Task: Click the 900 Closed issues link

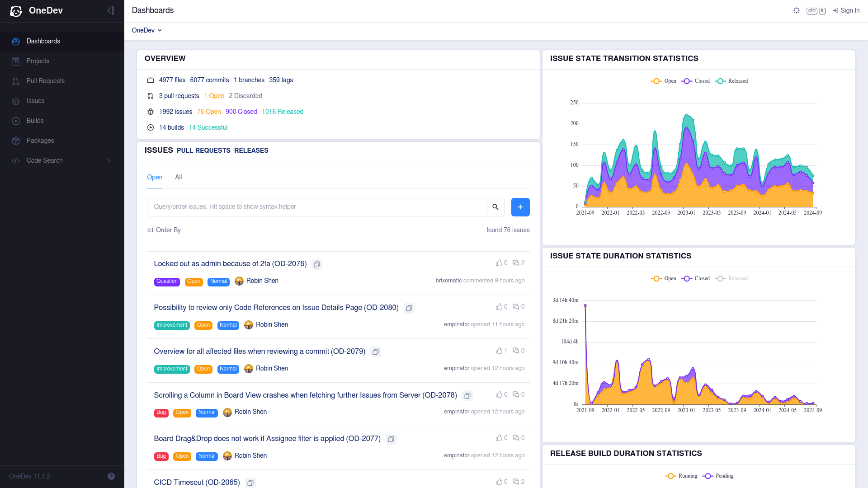Action: click(x=241, y=112)
